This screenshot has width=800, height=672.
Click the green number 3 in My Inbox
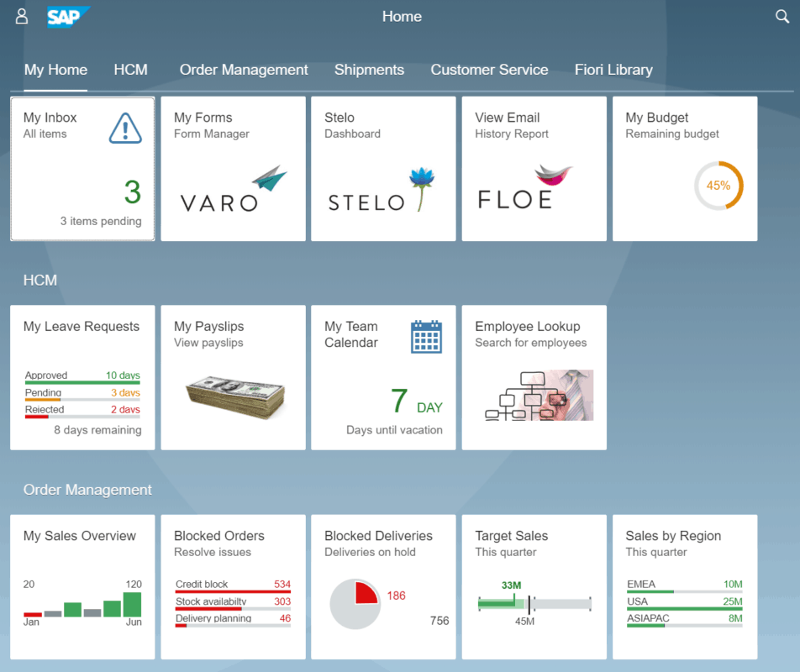pyautogui.click(x=133, y=192)
